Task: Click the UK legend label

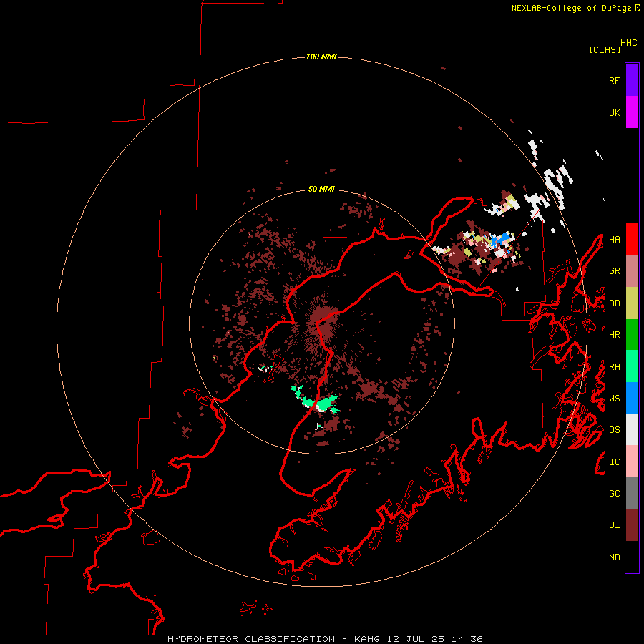Action: pyautogui.click(x=614, y=112)
